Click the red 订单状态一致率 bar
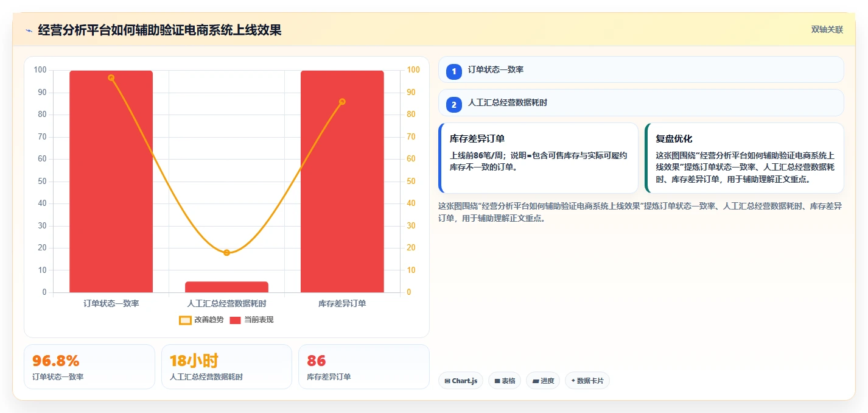The width and height of the screenshot is (868, 413). [x=111, y=182]
